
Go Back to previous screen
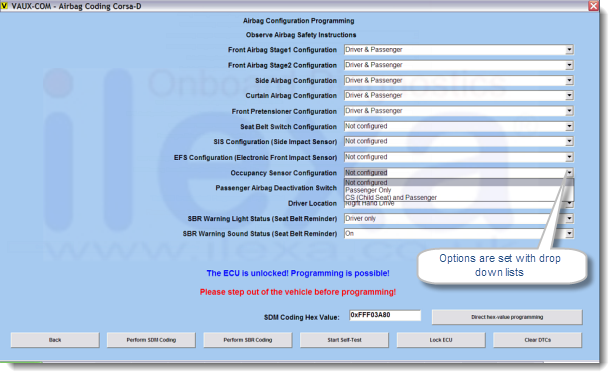click(x=55, y=340)
